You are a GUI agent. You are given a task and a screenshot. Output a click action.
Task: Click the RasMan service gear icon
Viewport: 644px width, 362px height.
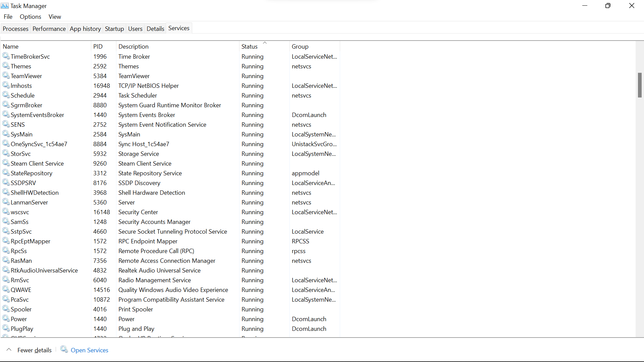6,260
